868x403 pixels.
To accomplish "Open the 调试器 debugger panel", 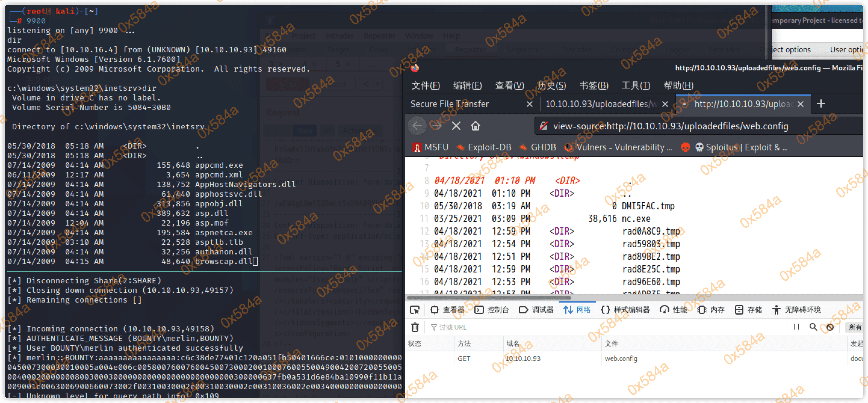I will (x=536, y=310).
